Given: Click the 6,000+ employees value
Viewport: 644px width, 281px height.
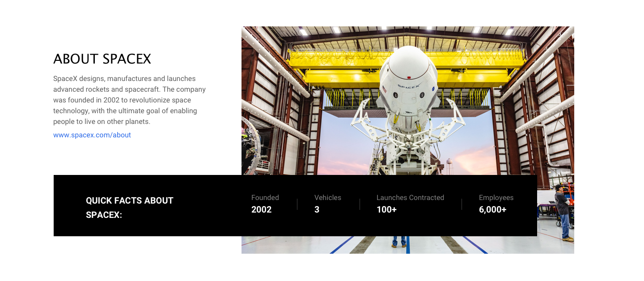Looking at the screenshot, I should [493, 209].
